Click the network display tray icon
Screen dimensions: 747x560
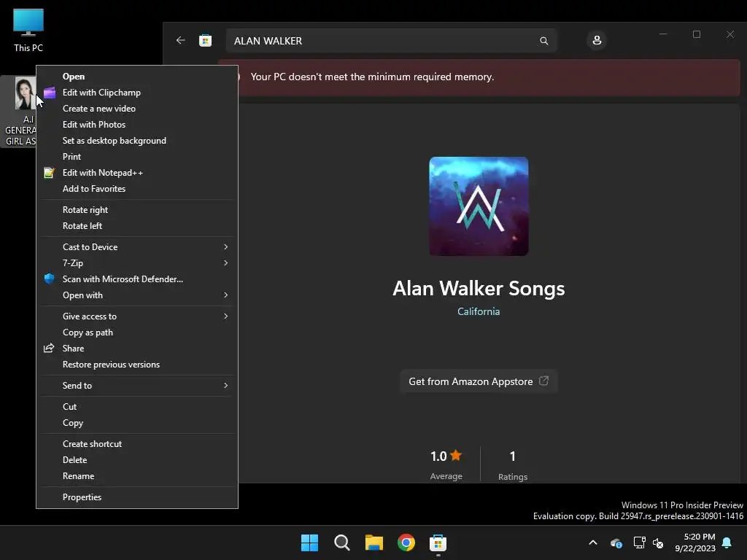pos(639,542)
